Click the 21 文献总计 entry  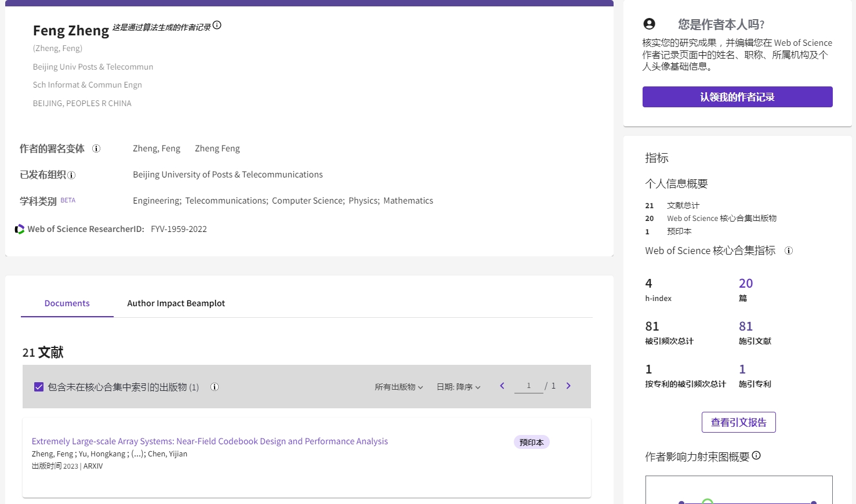point(672,205)
